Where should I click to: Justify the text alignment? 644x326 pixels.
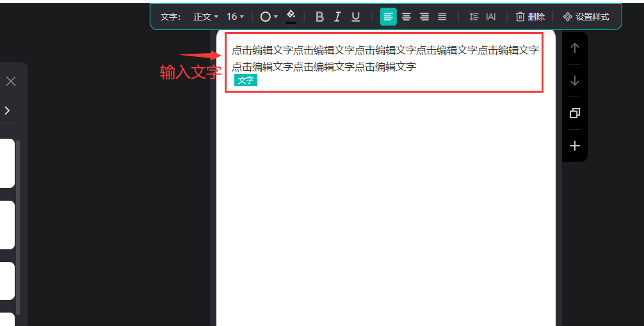(442, 17)
